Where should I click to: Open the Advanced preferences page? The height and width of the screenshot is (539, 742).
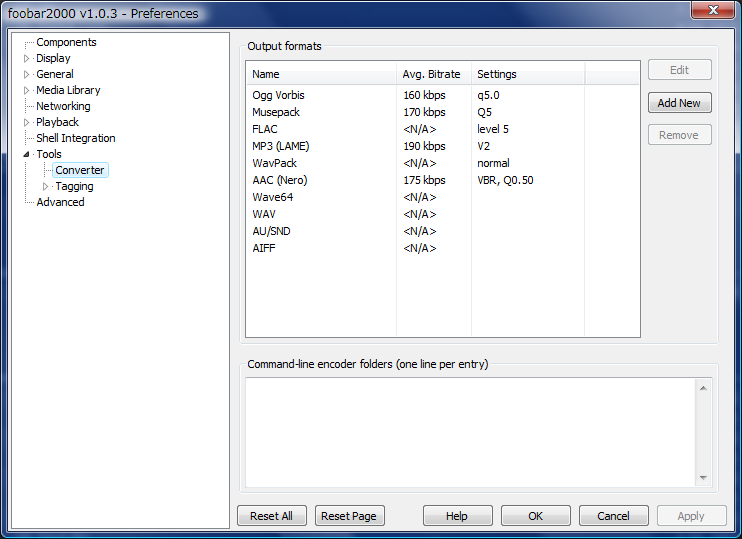(60, 202)
